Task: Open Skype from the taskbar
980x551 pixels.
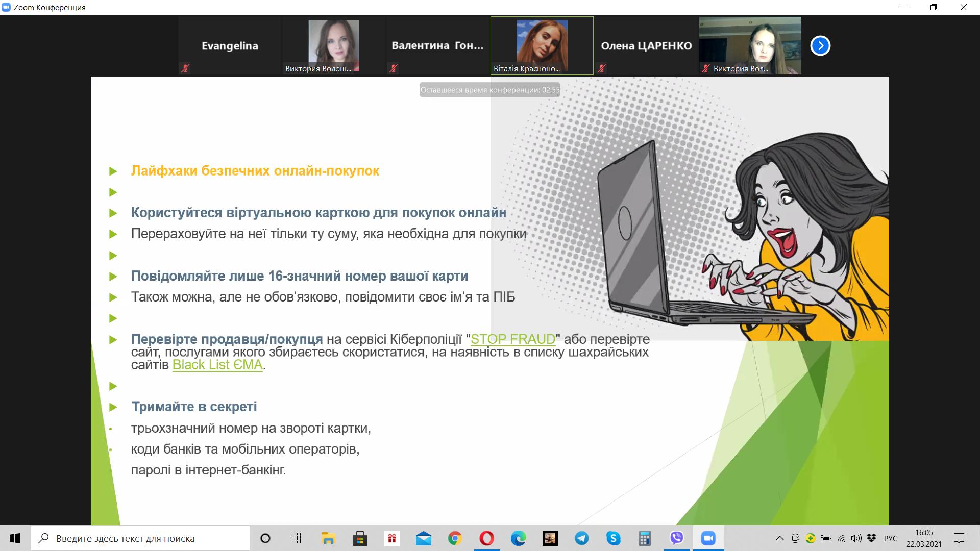Action: coord(613,538)
